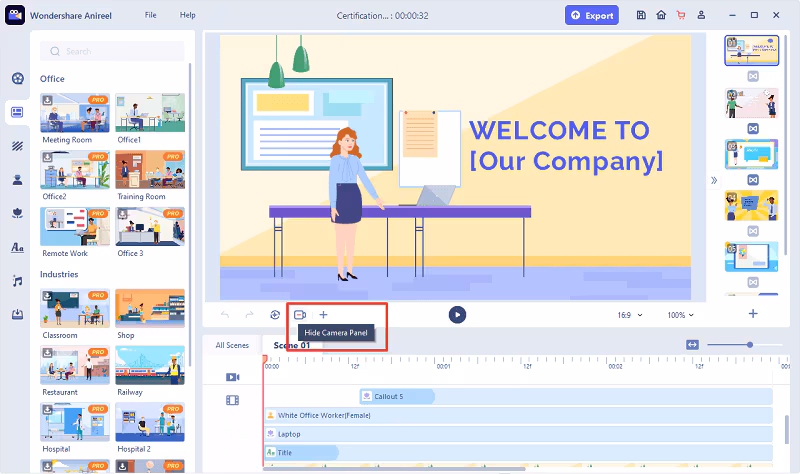Select the Callout 5 timeline clip
Viewport: 800px width, 474px height.
click(397, 396)
